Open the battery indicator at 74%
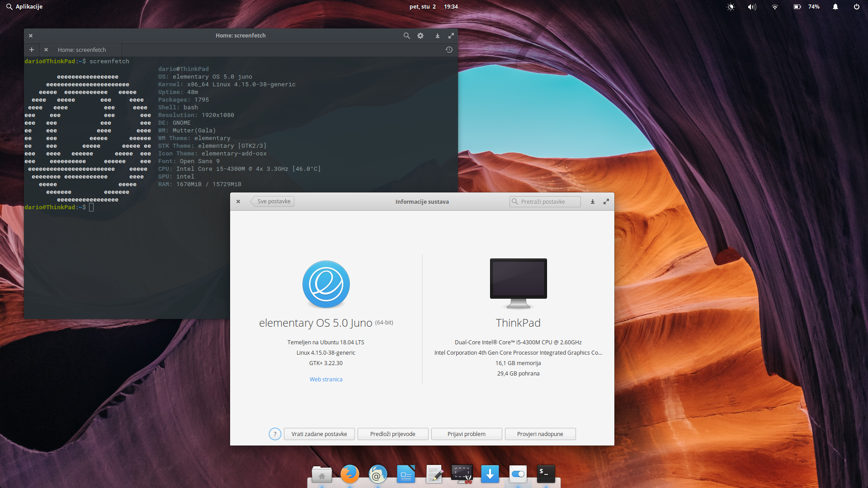The image size is (868, 488). pyautogui.click(x=807, y=7)
